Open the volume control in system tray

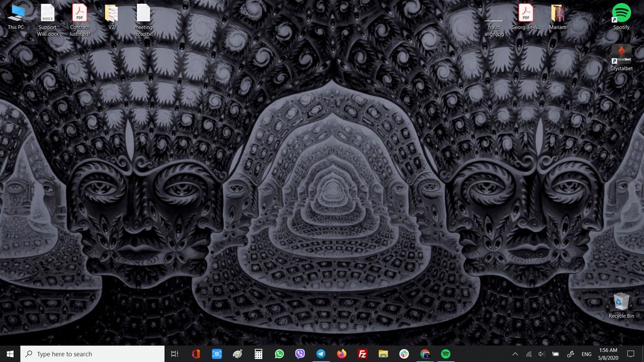point(541,354)
